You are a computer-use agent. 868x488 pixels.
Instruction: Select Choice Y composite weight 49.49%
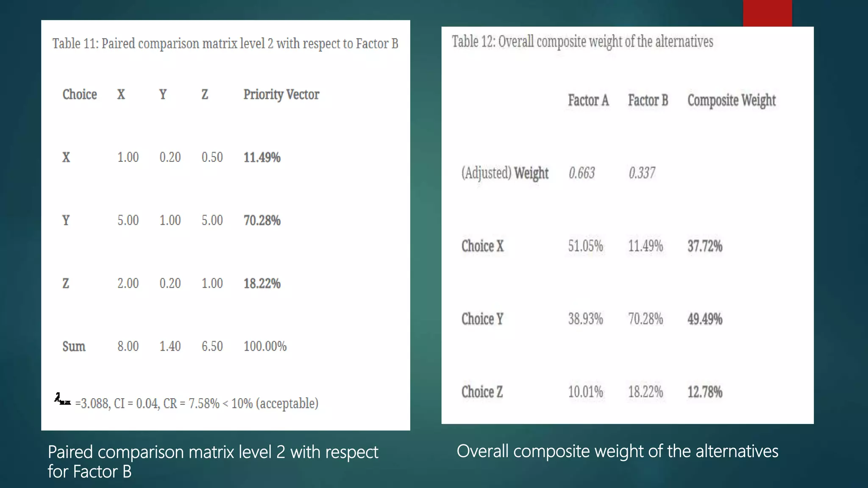click(704, 319)
